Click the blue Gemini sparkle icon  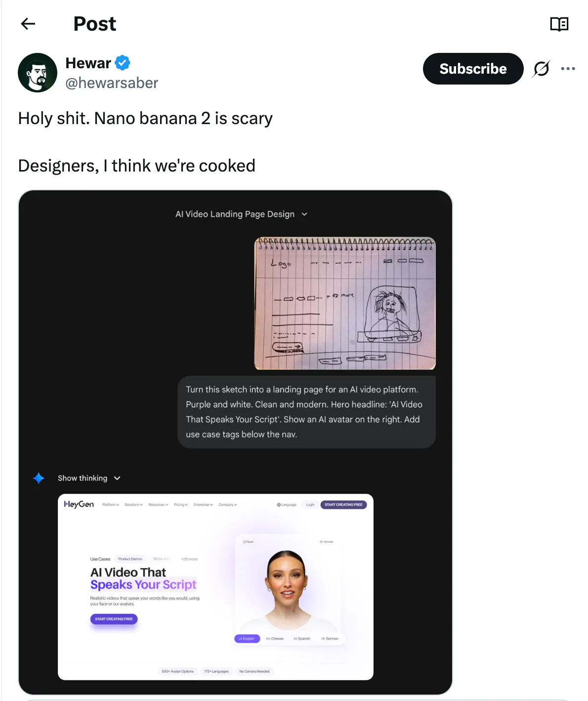click(x=39, y=478)
